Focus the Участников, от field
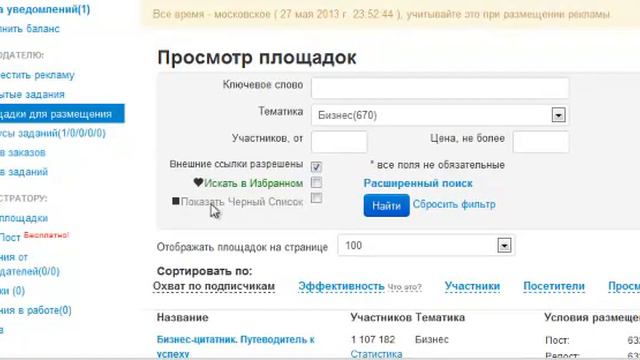 tap(339, 142)
